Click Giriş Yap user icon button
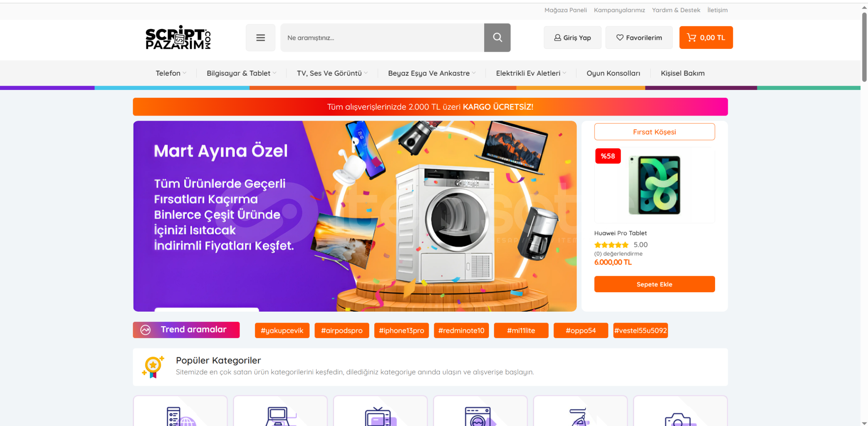 [x=572, y=37]
